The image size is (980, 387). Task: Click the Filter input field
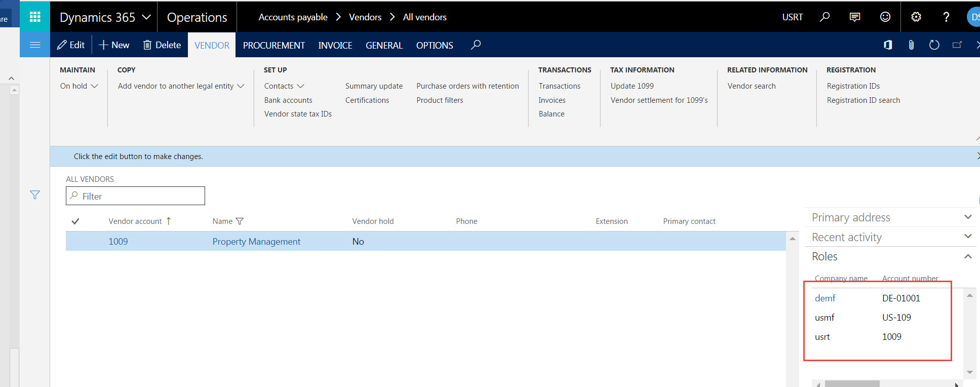(141, 196)
